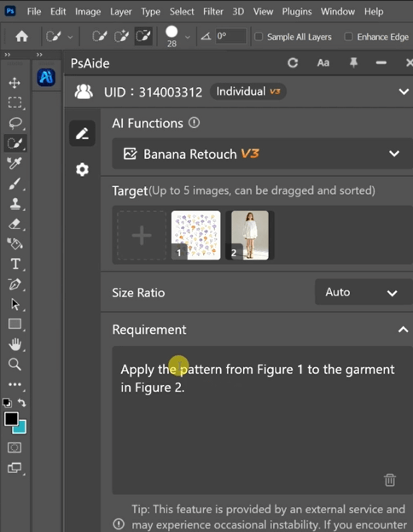Click the Aa font size icon
The image size is (413, 532).
(323, 63)
